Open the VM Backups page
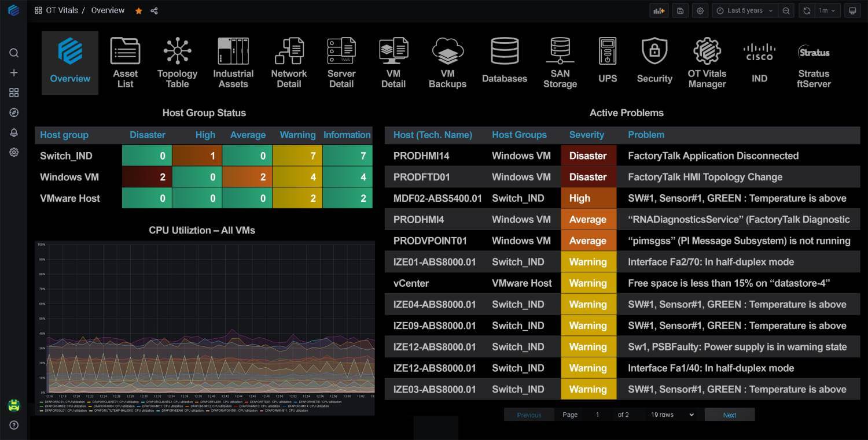The width and height of the screenshot is (868, 440). [x=447, y=62]
